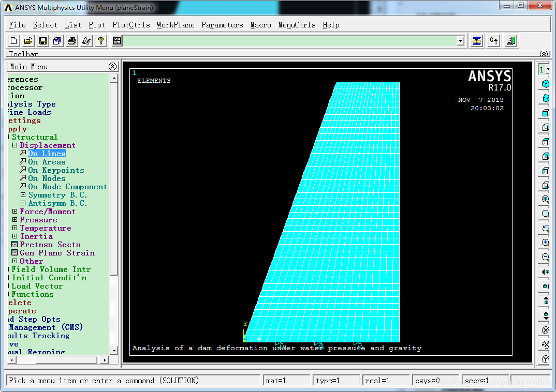
Task: Click the zoom out magnifier icon
Action: click(x=545, y=257)
